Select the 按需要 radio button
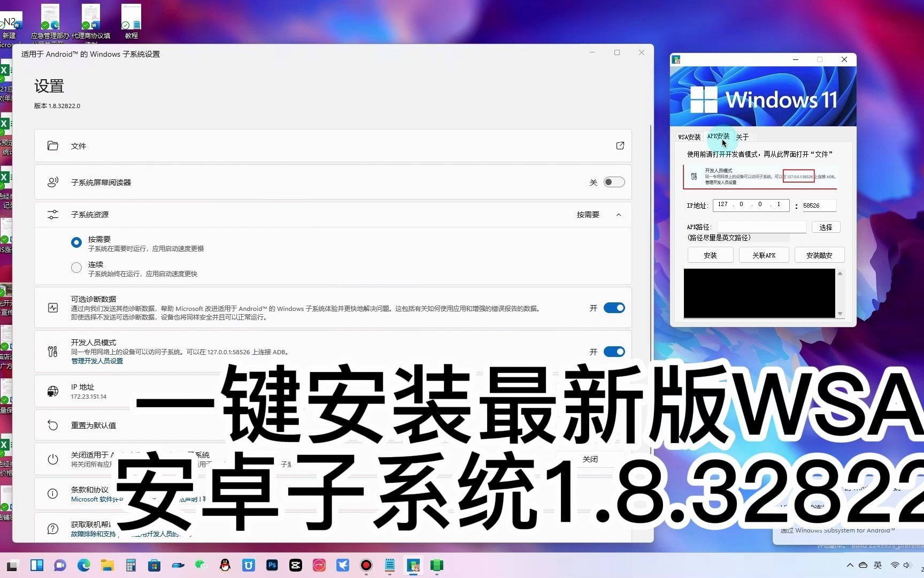This screenshot has height=578, width=924. coord(76,242)
